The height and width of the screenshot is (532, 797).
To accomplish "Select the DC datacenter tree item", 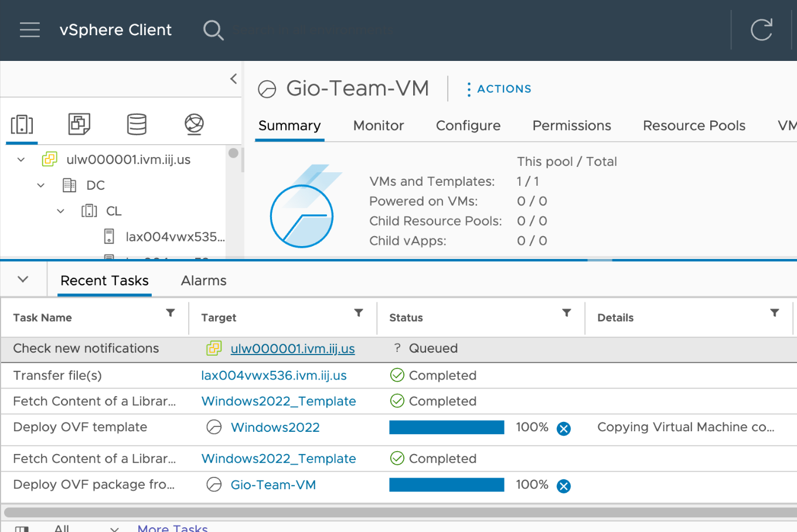I will point(96,185).
